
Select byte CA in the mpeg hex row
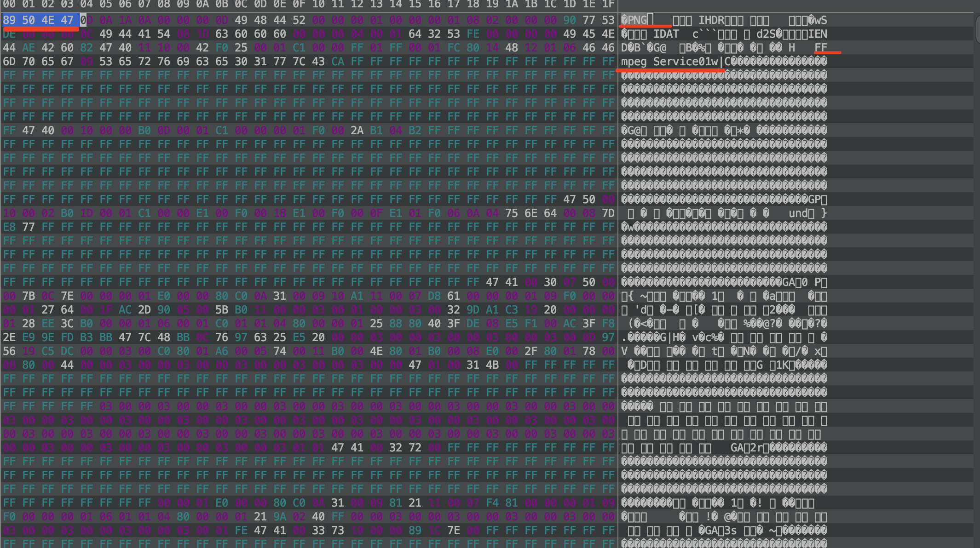[x=338, y=62]
